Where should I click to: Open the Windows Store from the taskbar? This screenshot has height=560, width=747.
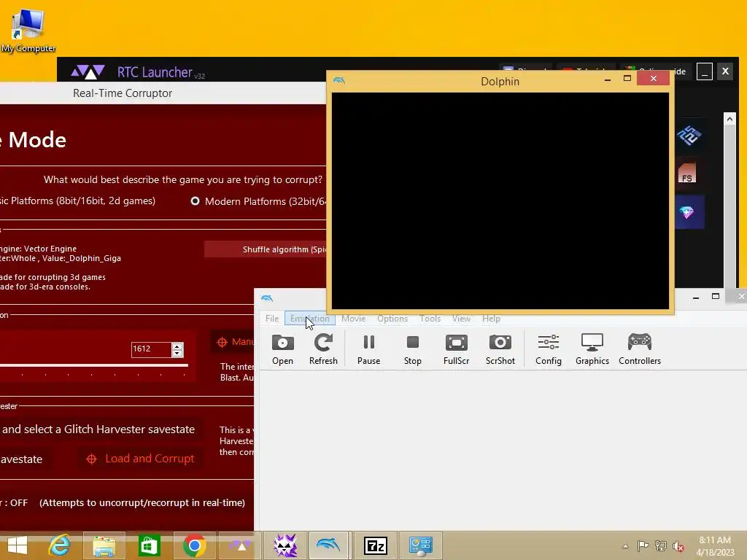pyautogui.click(x=149, y=545)
